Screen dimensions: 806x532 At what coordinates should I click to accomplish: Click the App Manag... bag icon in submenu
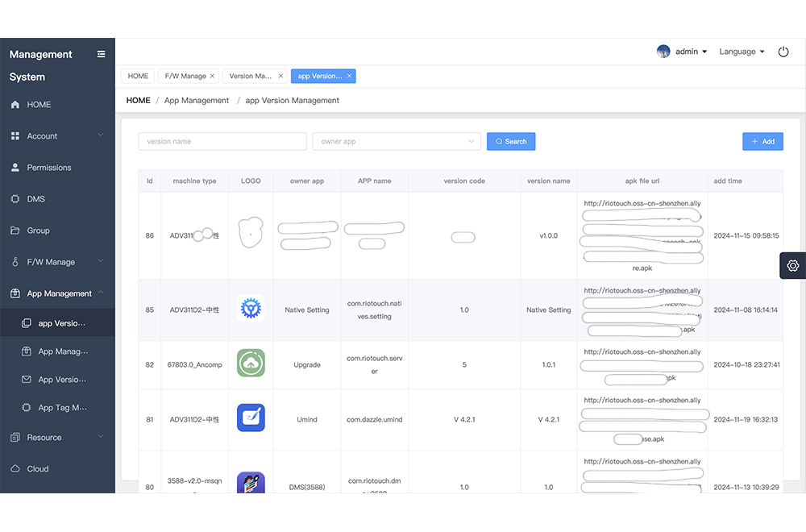[x=27, y=351]
